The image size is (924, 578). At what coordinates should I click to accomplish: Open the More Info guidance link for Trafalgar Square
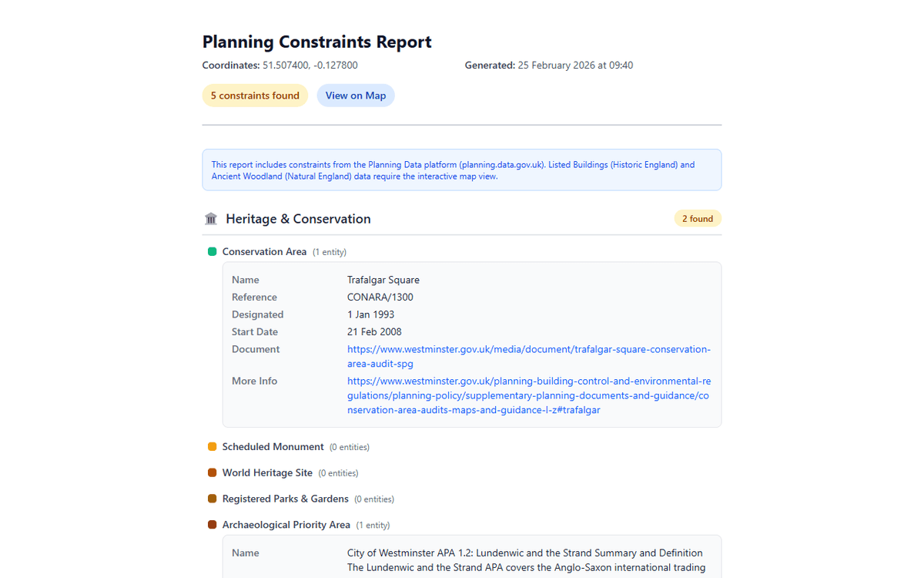pos(529,395)
